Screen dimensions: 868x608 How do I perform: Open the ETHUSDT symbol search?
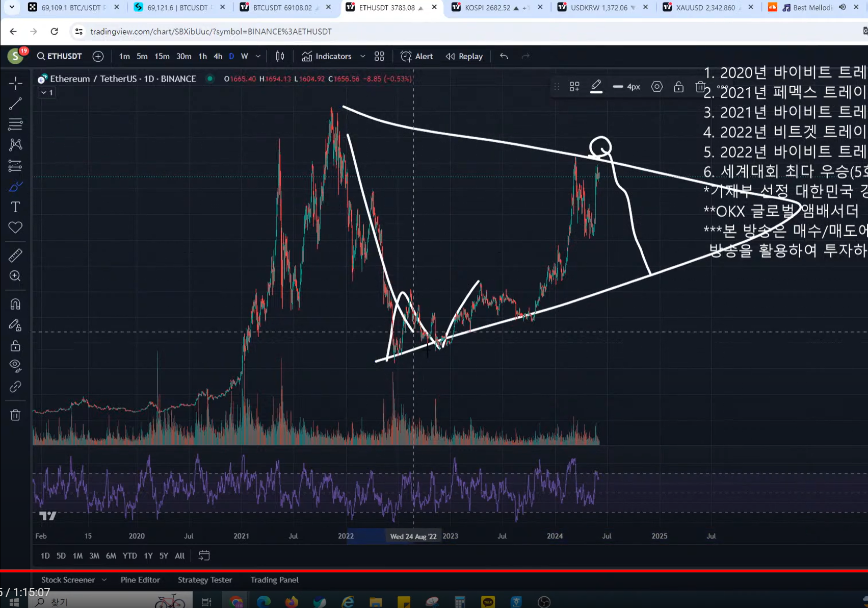59,56
